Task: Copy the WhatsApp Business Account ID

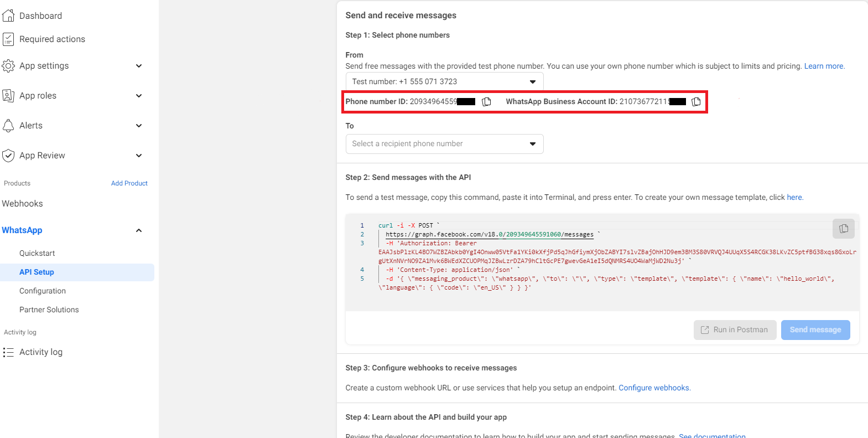Action: click(696, 101)
